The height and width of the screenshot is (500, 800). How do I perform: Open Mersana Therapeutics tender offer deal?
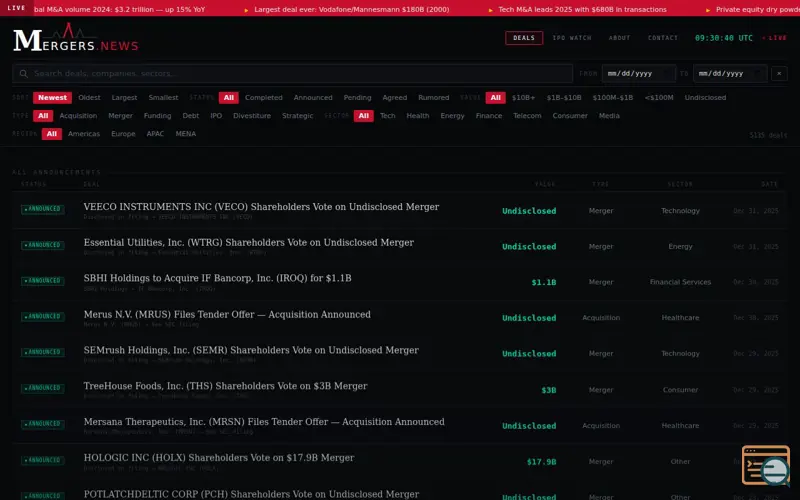click(264, 422)
